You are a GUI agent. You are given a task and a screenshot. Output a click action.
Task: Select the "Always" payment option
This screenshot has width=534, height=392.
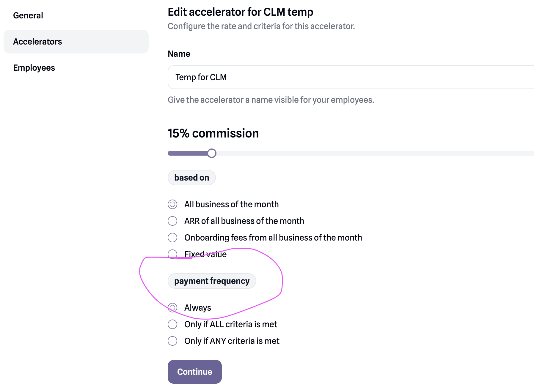point(172,308)
